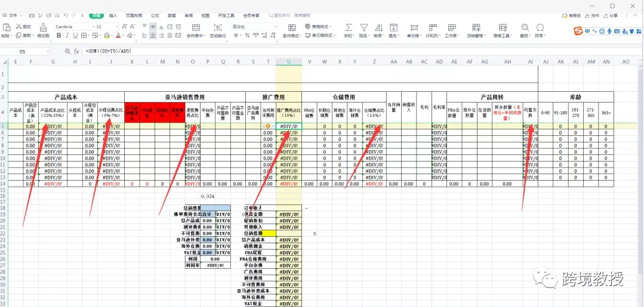This screenshot has width=644, height=307.
Task: Click the Format Painter (格式刷) icon
Action: (x=43, y=27)
